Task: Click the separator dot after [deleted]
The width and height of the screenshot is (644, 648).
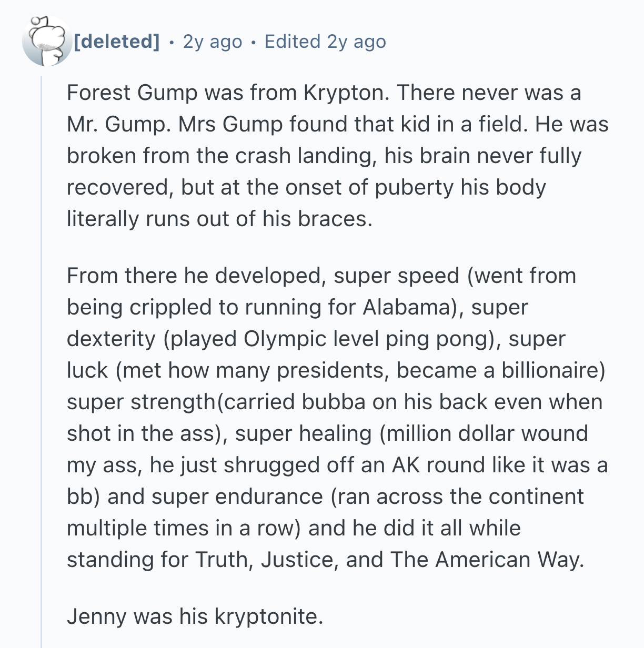Action: [x=171, y=42]
